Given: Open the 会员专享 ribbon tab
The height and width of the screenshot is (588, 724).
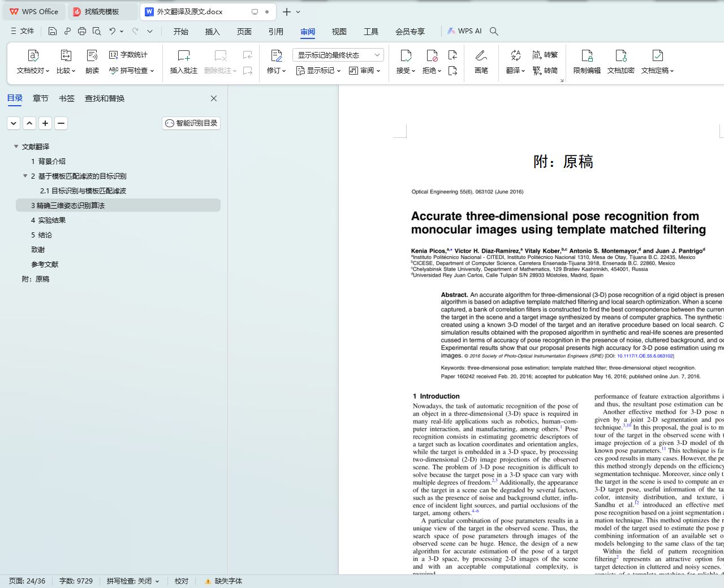Looking at the screenshot, I should pyautogui.click(x=410, y=32).
